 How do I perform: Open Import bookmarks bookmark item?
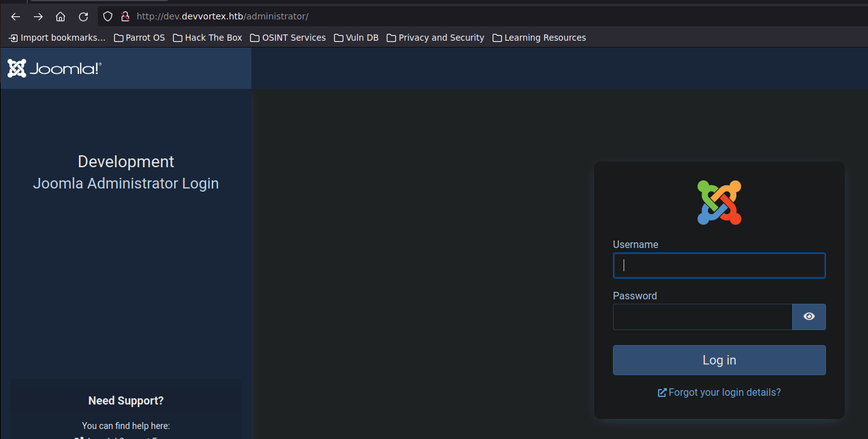coord(57,38)
